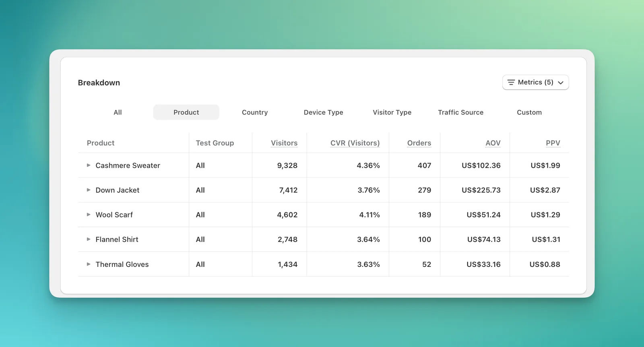Expand the Down Jacket row

pyautogui.click(x=89, y=190)
